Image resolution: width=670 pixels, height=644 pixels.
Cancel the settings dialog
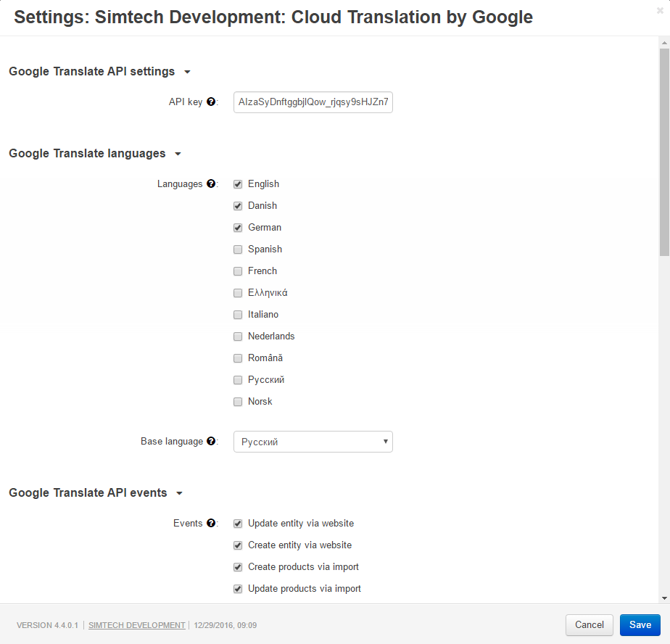pos(590,624)
